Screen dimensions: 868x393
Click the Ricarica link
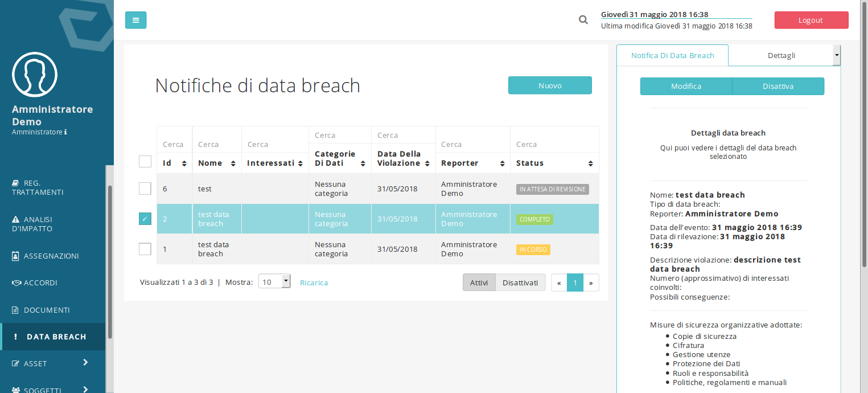click(314, 283)
